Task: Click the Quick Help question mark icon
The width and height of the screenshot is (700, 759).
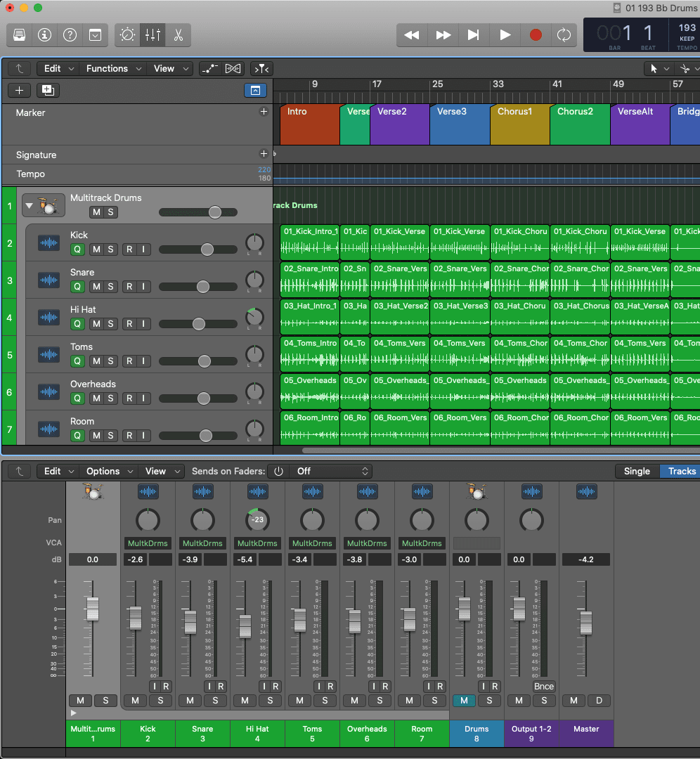Action: point(70,34)
